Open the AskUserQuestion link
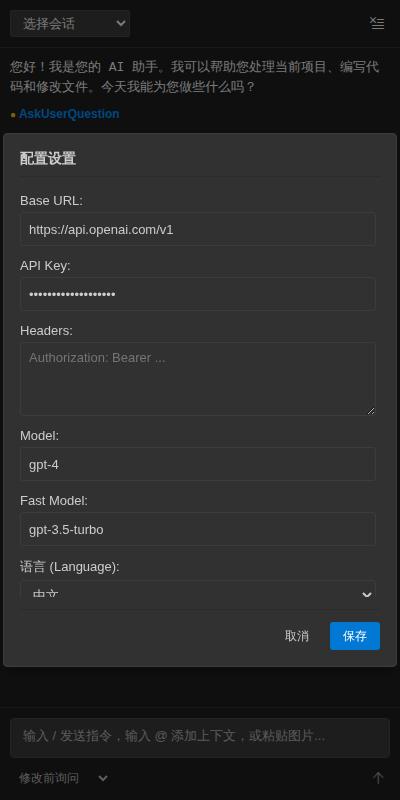400x800 pixels. (69, 114)
